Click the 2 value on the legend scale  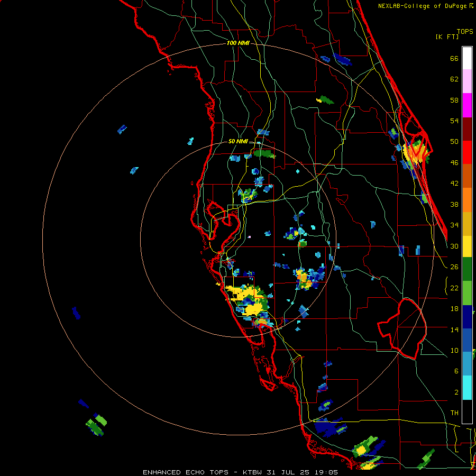(456, 392)
